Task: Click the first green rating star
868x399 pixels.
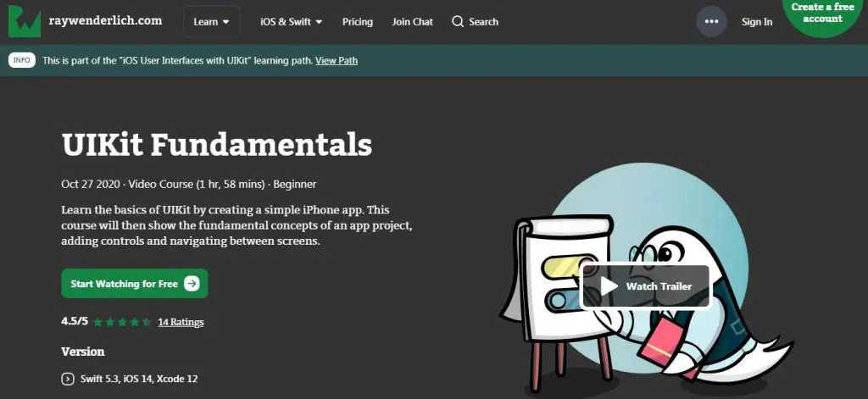Action: [x=98, y=322]
